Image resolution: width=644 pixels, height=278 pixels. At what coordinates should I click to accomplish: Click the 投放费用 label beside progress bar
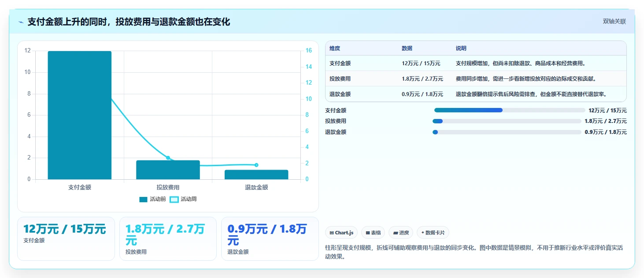(x=336, y=121)
